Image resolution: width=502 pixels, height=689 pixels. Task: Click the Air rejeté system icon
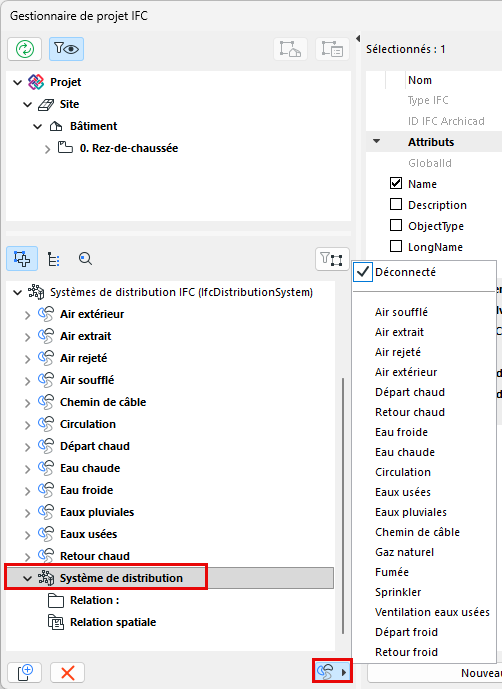[x=46, y=358]
